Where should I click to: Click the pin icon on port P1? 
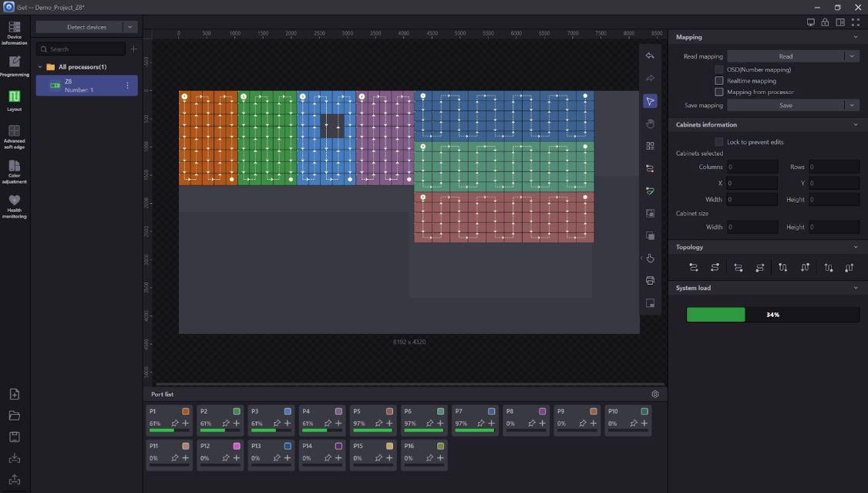[175, 424]
